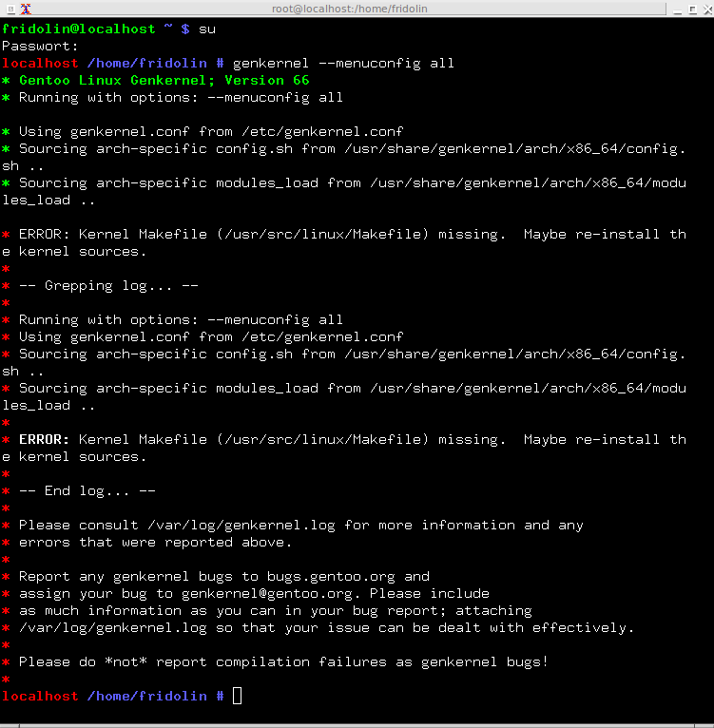Click the bold 'ERROR:' label
This screenshot has height=728, width=714.
(x=44, y=440)
